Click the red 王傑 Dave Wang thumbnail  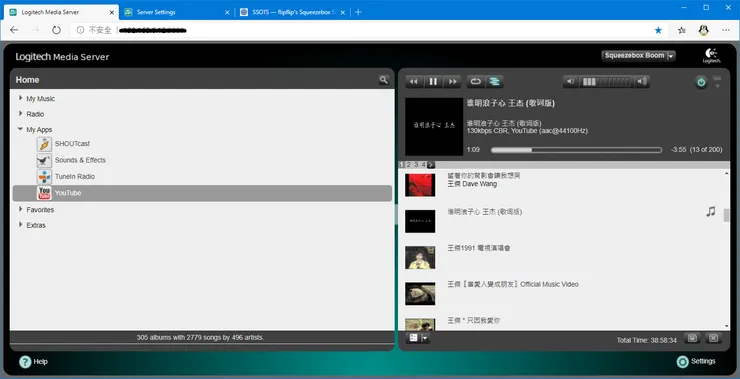420,185
